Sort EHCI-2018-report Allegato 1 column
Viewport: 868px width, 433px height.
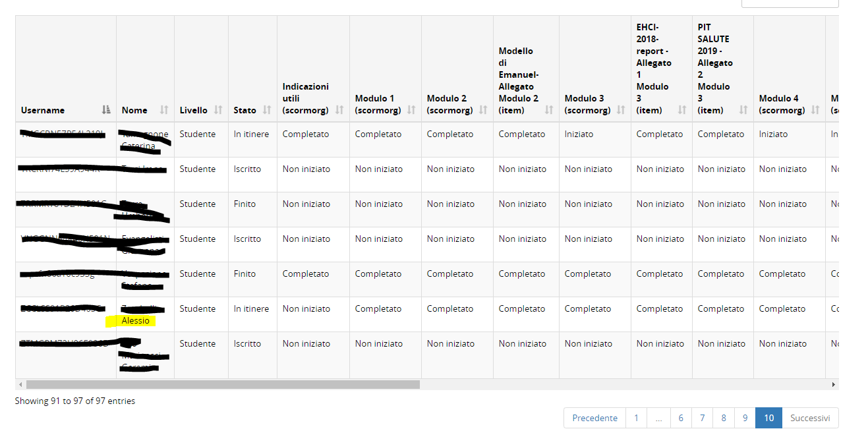pos(682,110)
